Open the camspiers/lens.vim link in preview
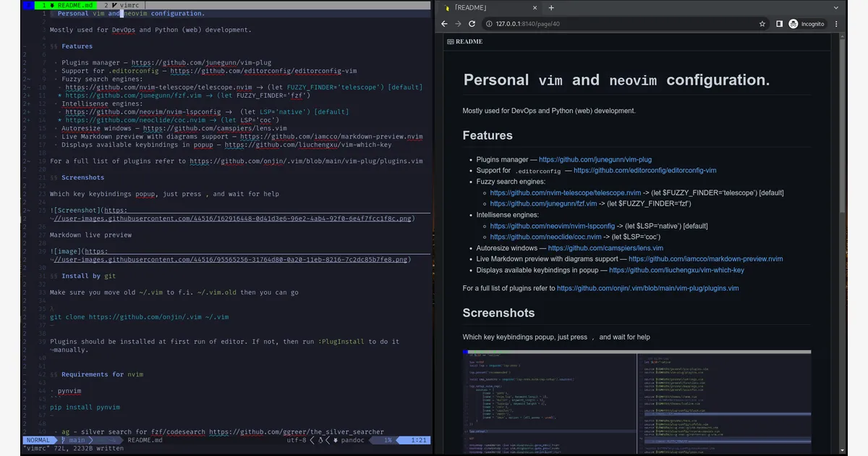This screenshot has height=456, width=868. (x=605, y=248)
